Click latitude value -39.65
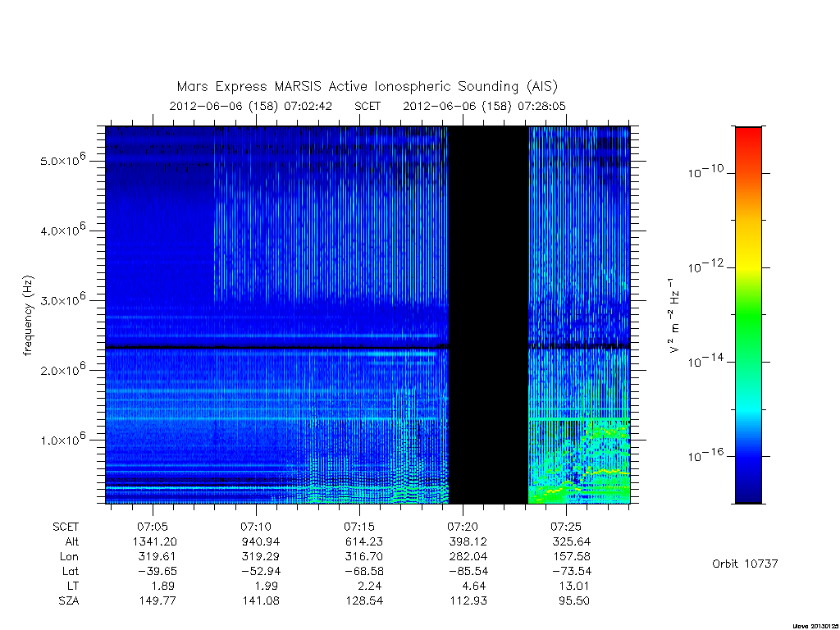 tap(157, 572)
